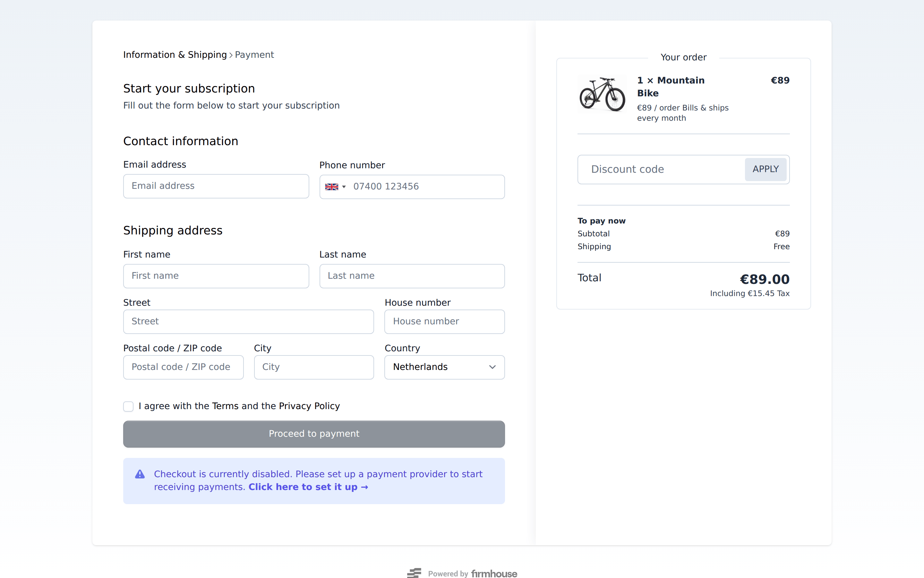Screen dimensions: 924x578
Task: Apply the discount code with APPLY button
Action: [x=765, y=169]
